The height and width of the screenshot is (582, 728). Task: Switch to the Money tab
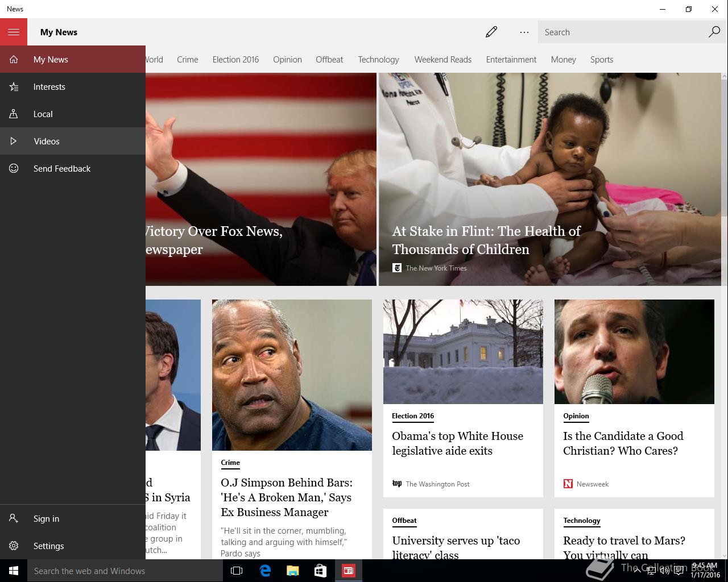point(563,59)
